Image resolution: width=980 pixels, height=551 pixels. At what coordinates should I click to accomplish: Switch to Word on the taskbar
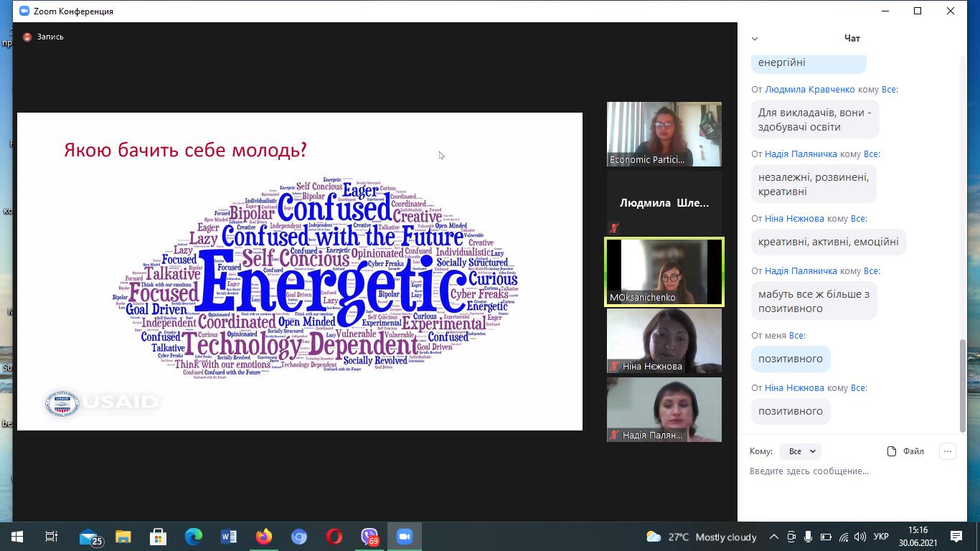(x=229, y=537)
